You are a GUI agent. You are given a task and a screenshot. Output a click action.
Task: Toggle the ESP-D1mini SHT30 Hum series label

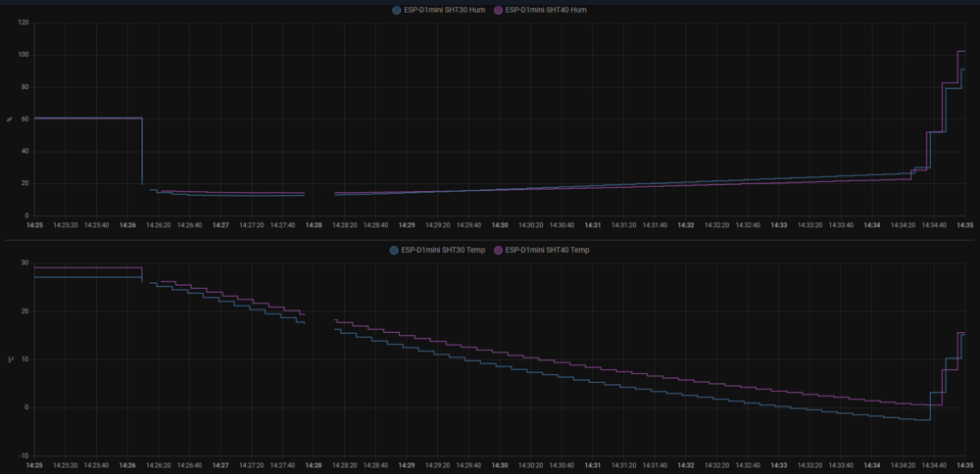(444, 10)
